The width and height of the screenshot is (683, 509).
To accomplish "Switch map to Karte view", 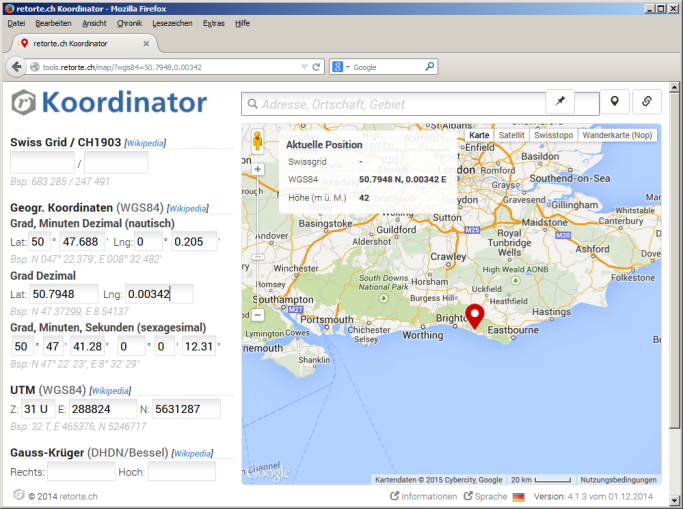I will tap(479, 135).
